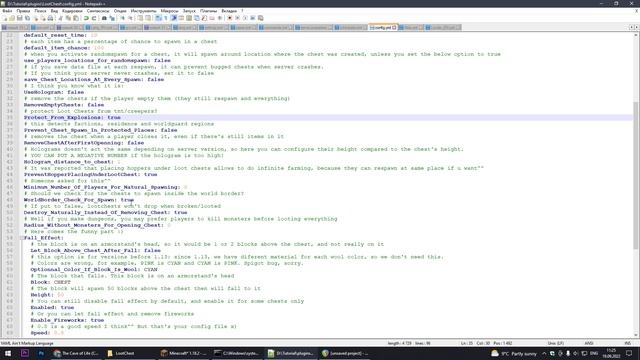Click the Stop Recording macro icon

pos(237,18)
